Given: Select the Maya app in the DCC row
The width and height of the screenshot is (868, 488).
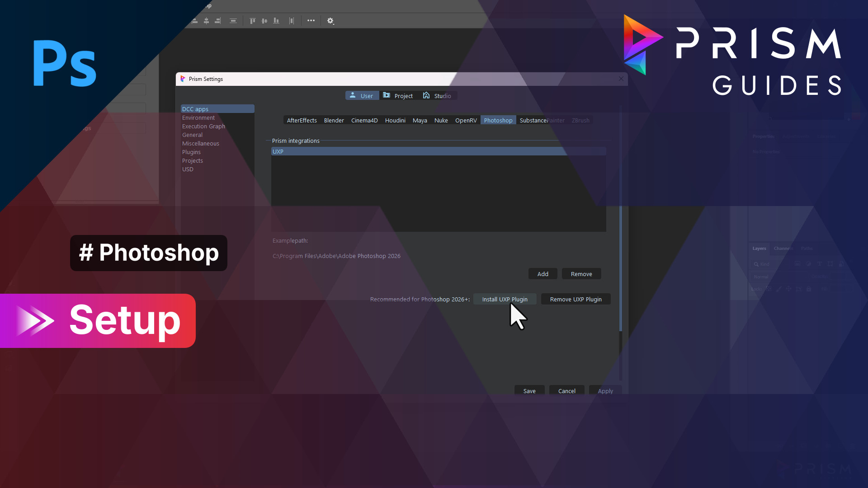Looking at the screenshot, I should (x=420, y=120).
